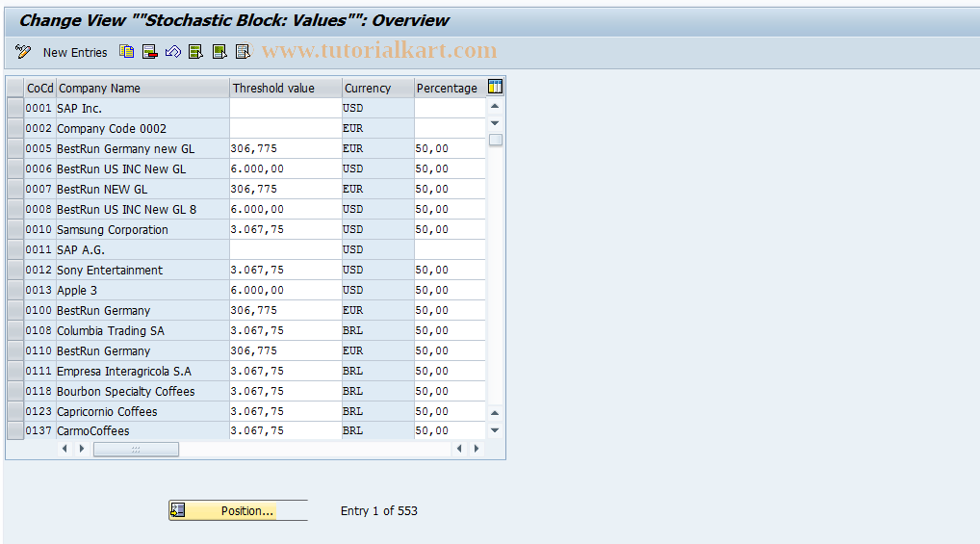Click the horizontal scrollbar thumb
The height and width of the screenshot is (544, 980).
click(x=137, y=449)
